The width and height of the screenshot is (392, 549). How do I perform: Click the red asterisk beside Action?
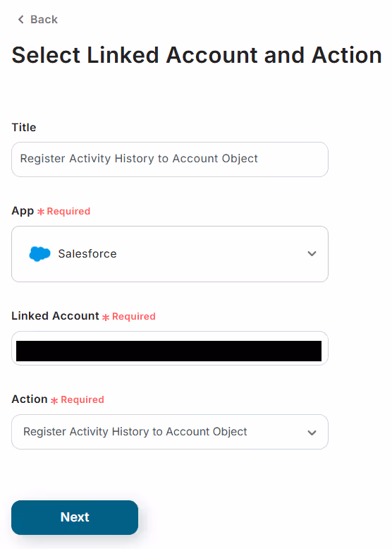click(x=54, y=401)
